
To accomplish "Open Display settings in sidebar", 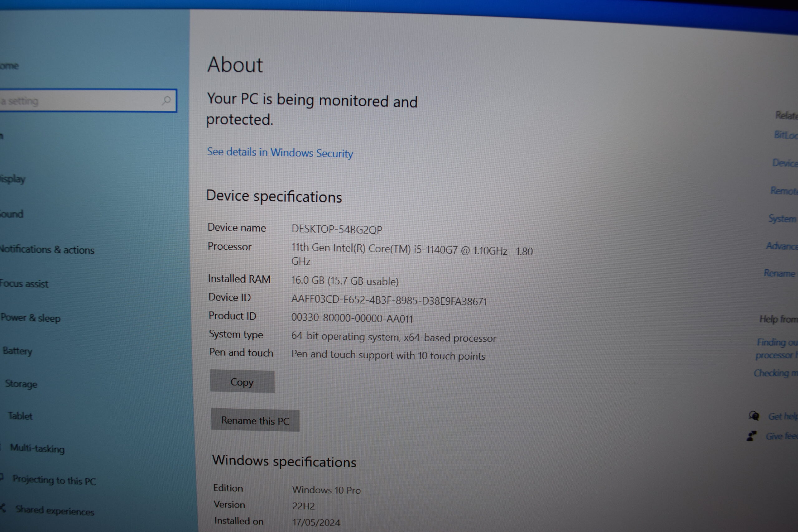I will [x=12, y=179].
